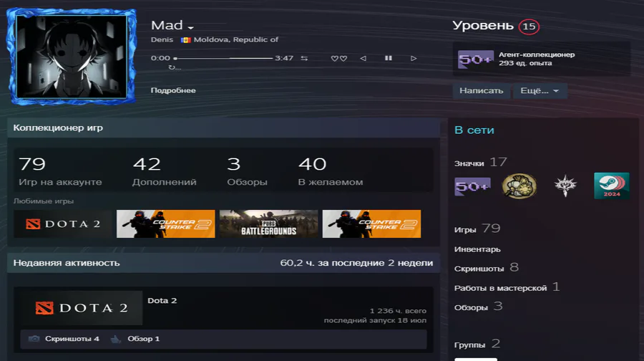Open the sidebar Обзоры 3 link
Image resolution: width=644 pixels, height=361 pixels.
pyautogui.click(x=478, y=307)
